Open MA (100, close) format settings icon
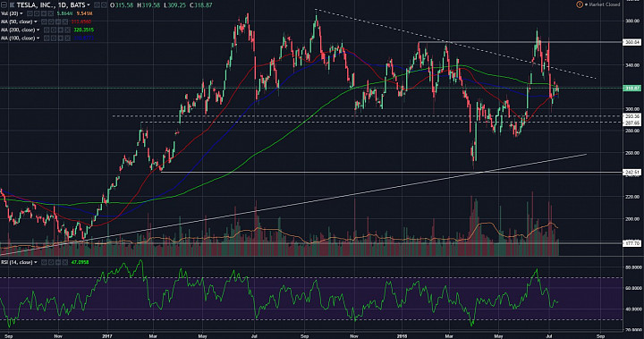This screenshot has height=339, width=644. [x=54, y=38]
